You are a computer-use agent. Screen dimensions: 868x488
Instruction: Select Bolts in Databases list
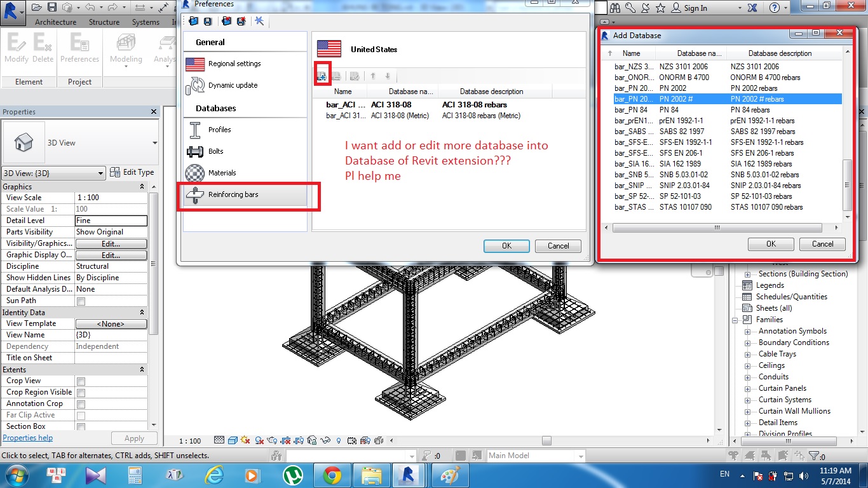click(x=245, y=151)
